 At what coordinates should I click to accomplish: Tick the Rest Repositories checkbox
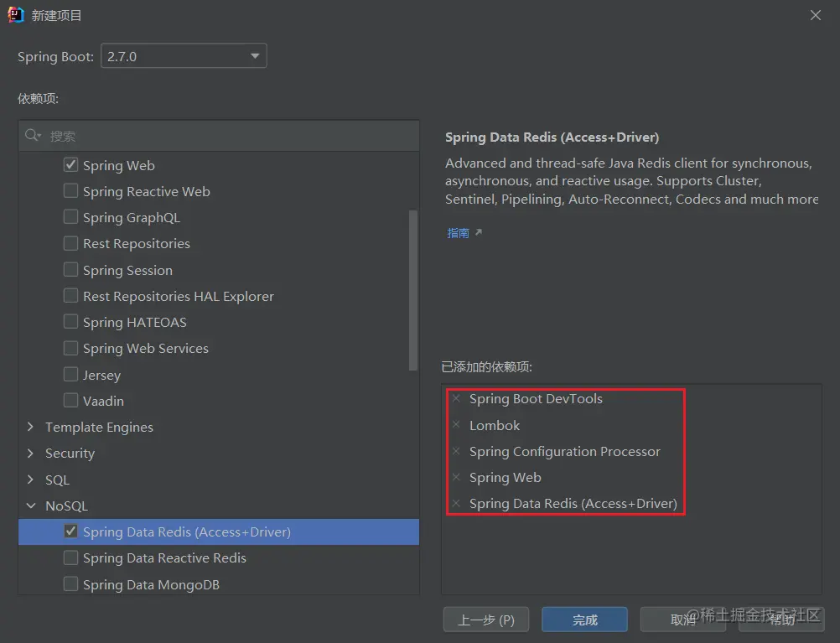tap(70, 243)
